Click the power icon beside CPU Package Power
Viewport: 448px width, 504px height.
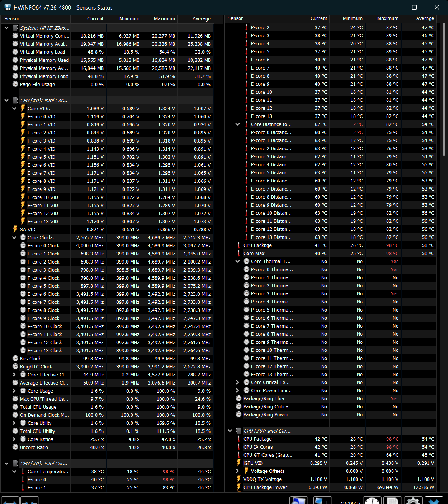point(239,487)
